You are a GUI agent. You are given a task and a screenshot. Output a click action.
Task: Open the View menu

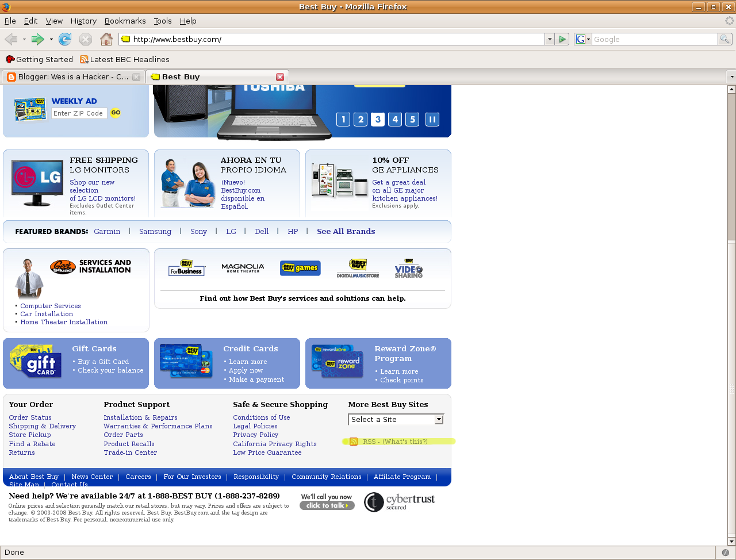(x=54, y=21)
